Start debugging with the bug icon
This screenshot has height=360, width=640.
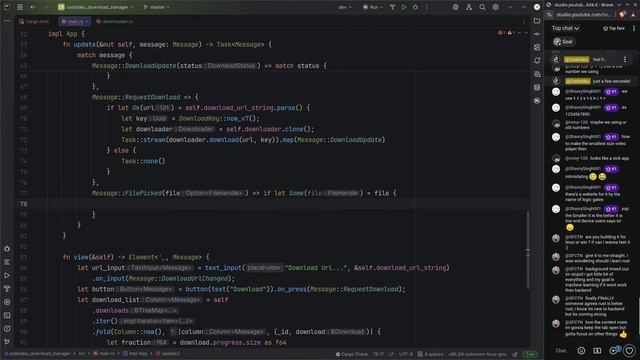(x=415, y=7)
